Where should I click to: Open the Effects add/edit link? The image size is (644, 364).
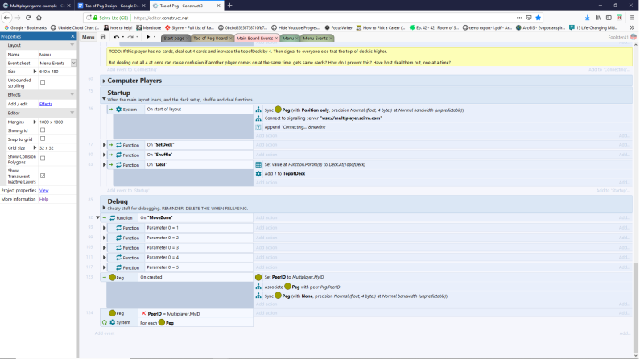[x=46, y=105]
